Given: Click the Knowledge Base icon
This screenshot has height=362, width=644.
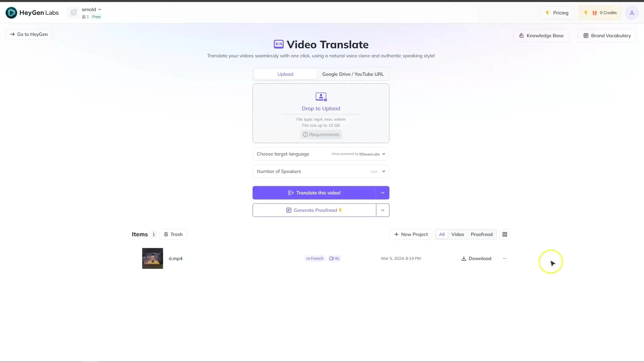Looking at the screenshot, I should (522, 35).
